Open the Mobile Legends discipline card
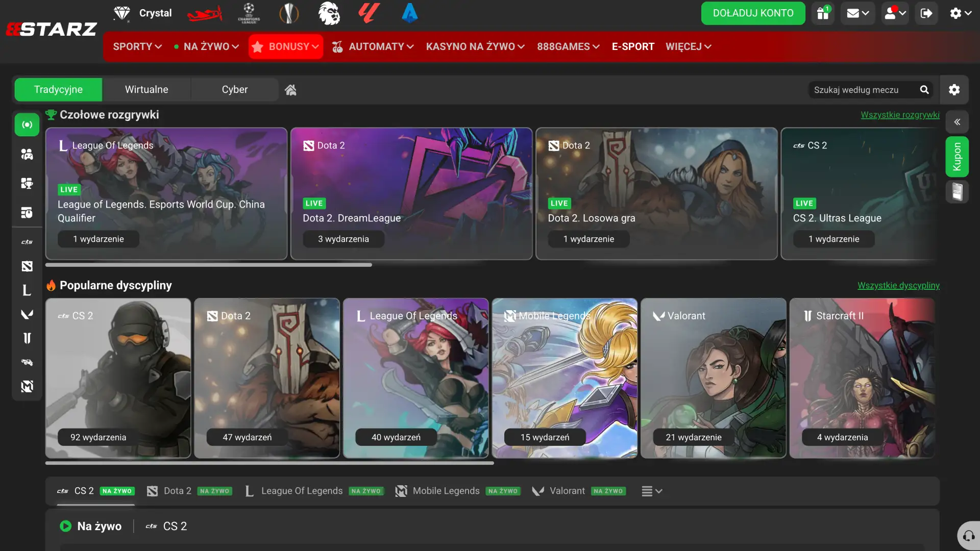Image resolution: width=980 pixels, height=551 pixels. click(x=565, y=378)
